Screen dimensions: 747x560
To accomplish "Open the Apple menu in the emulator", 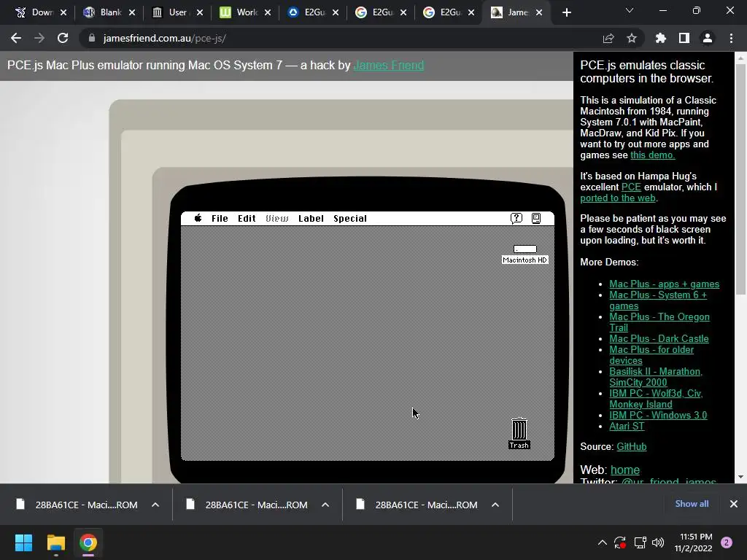I will click(198, 218).
